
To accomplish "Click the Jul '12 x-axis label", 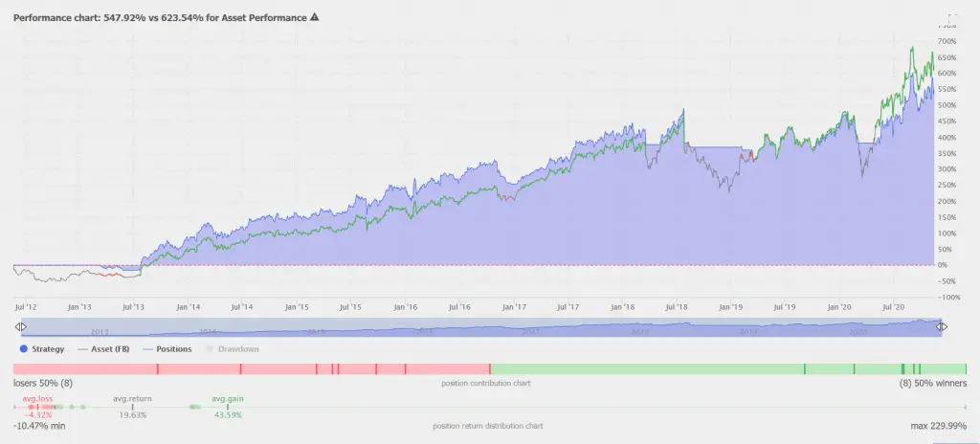I will point(26,307).
